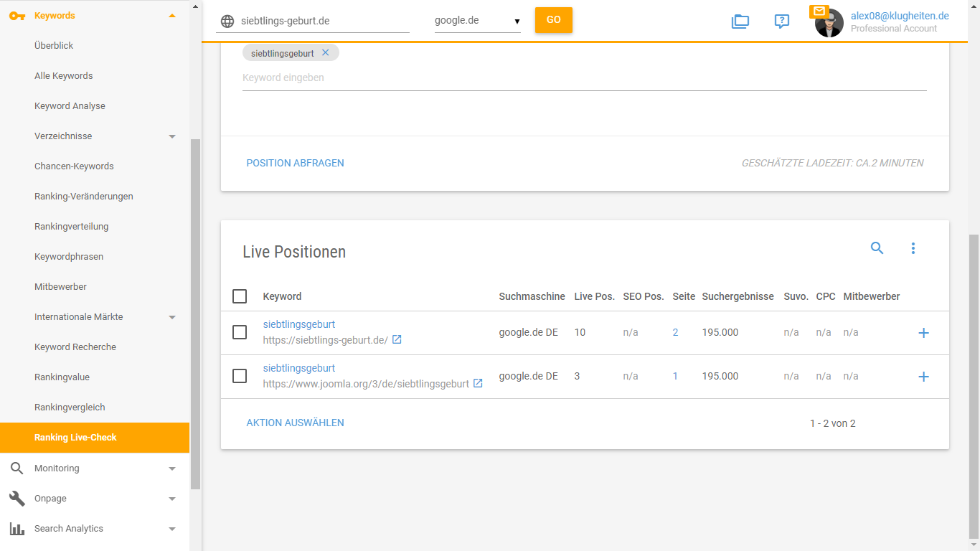Viewport: 980px width, 551px height.
Task: Click the POSITION ABFRAGEN button
Action: point(295,163)
